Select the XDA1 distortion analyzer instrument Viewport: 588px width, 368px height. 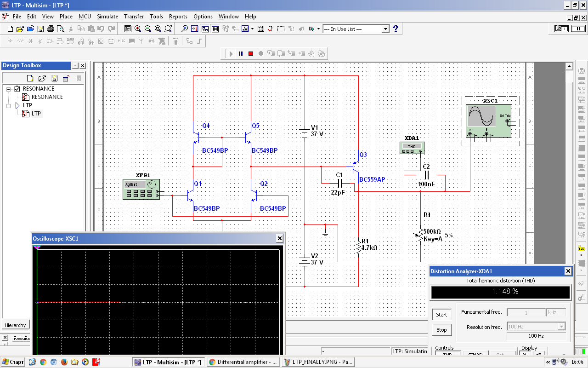(412, 147)
